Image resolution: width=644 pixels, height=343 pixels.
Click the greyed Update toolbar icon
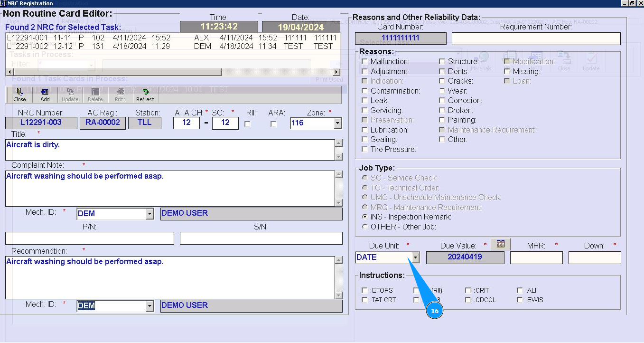point(70,95)
